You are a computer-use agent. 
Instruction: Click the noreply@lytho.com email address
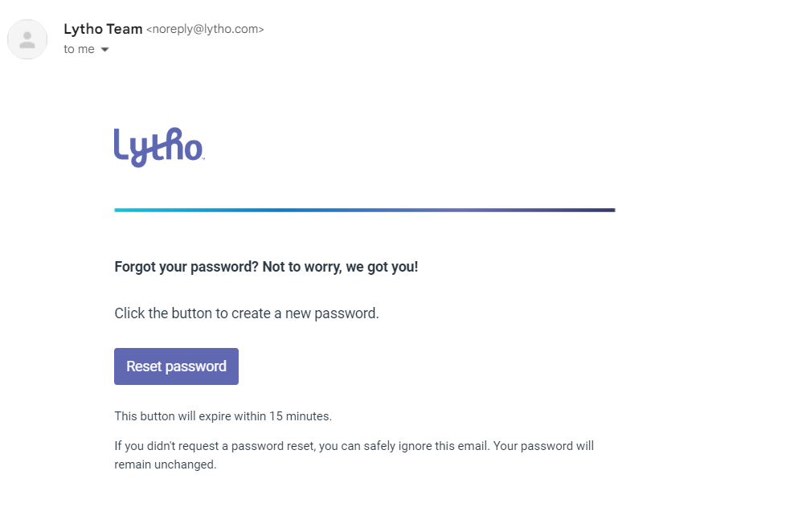click(205, 29)
